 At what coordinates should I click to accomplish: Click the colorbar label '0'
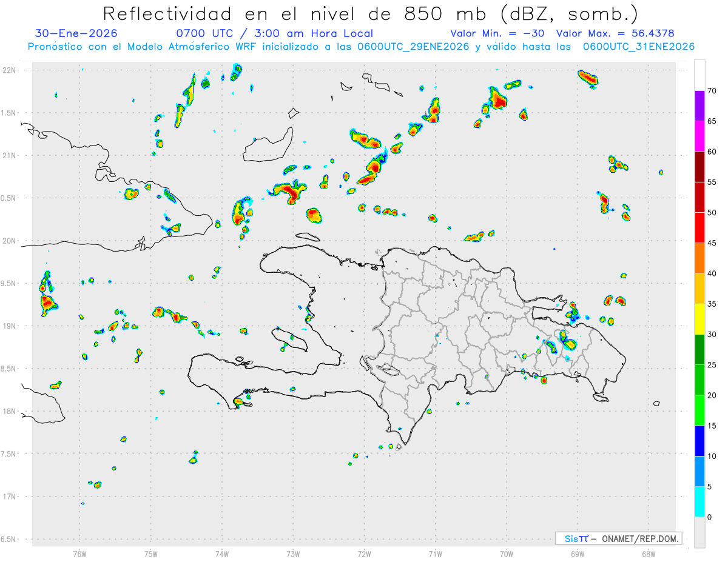pyautogui.click(x=709, y=517)
